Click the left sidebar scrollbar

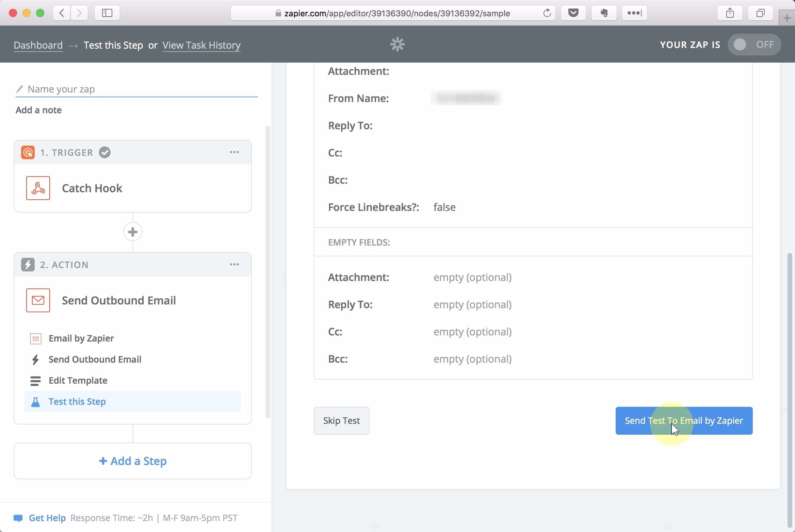click(x=267, y=272)
